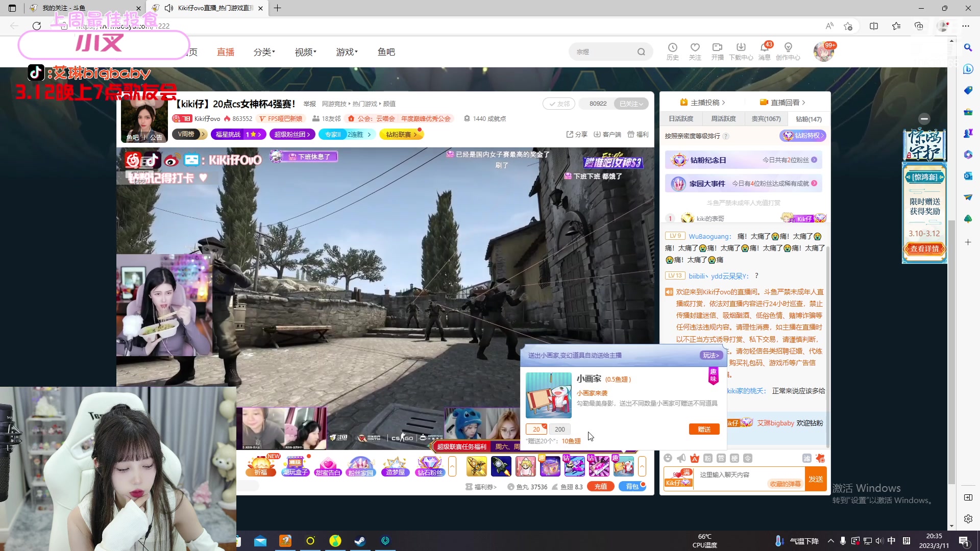Switch to the 日活跃度 tab
The height and width of the screenshot is (551, 980).
681,119
